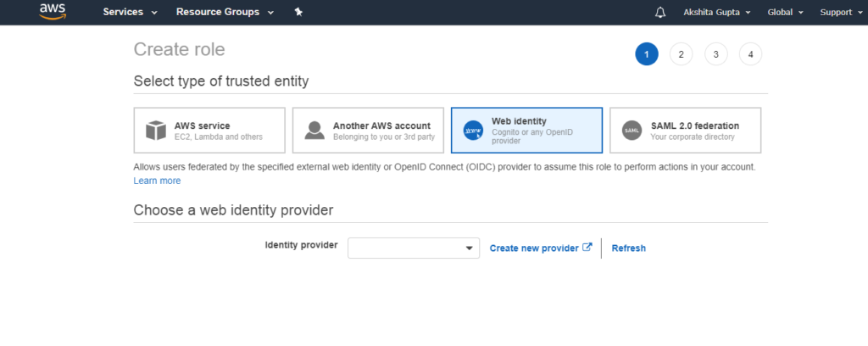
Task: Click the SAML badge icon
Action: (x=632, y=131)
